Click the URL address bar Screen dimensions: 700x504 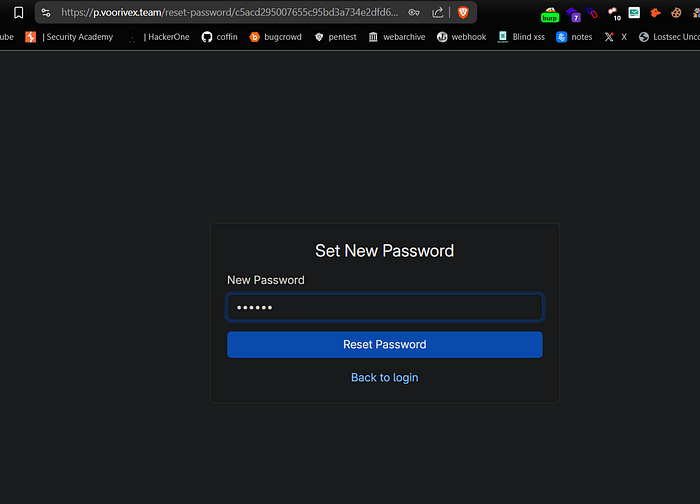click(230, 13)
